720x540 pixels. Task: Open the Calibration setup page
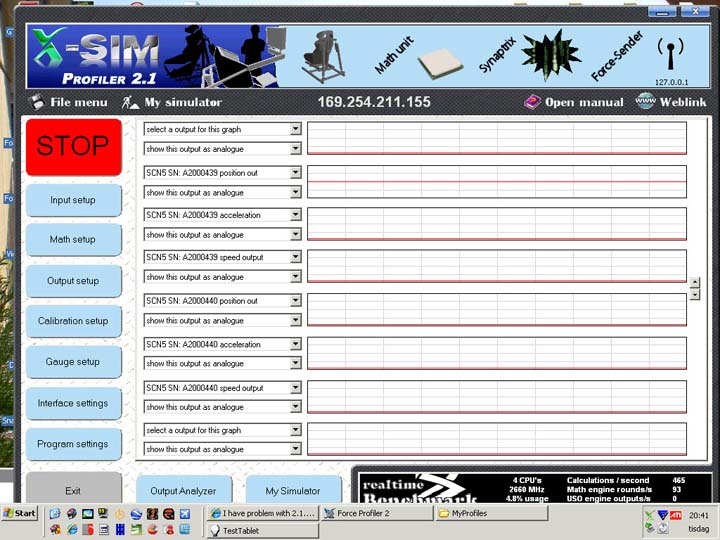[73, 321]
